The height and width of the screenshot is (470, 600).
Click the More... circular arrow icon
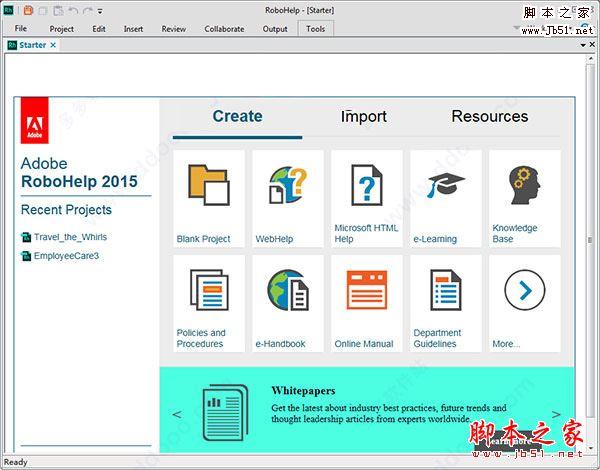point(525,290)
